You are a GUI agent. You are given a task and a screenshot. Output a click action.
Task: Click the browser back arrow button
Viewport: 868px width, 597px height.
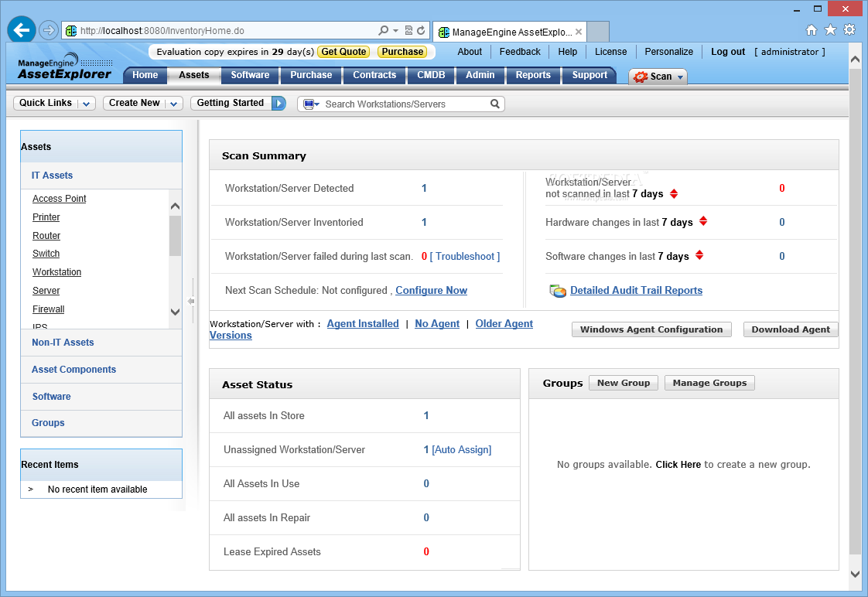point(22,30)
